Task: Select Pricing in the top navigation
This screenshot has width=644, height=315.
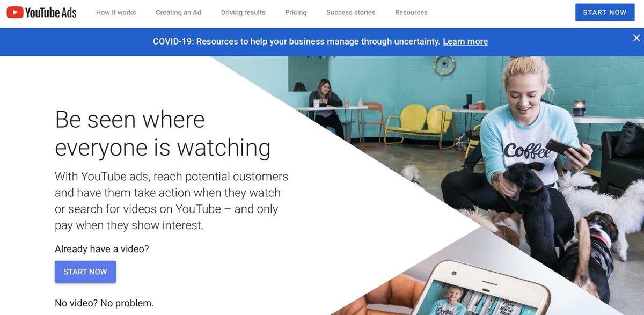Action: tap(296, 12)
